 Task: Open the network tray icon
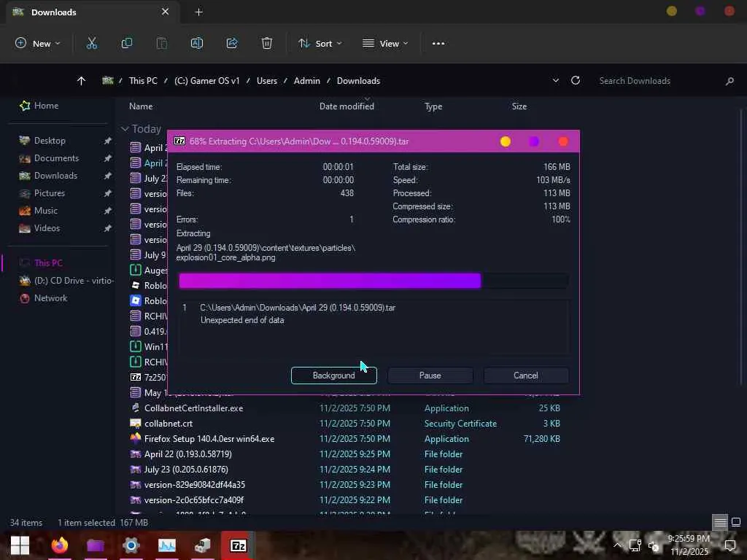635,545
